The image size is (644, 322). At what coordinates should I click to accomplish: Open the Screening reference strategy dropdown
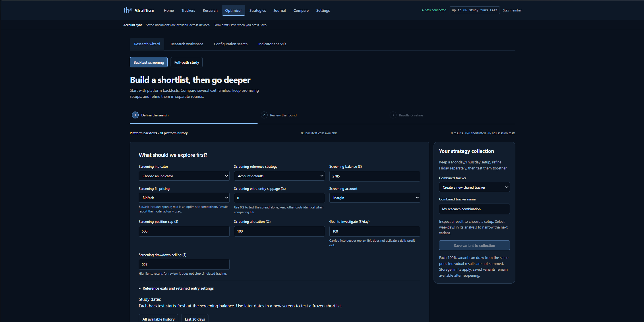click(279, 176)
